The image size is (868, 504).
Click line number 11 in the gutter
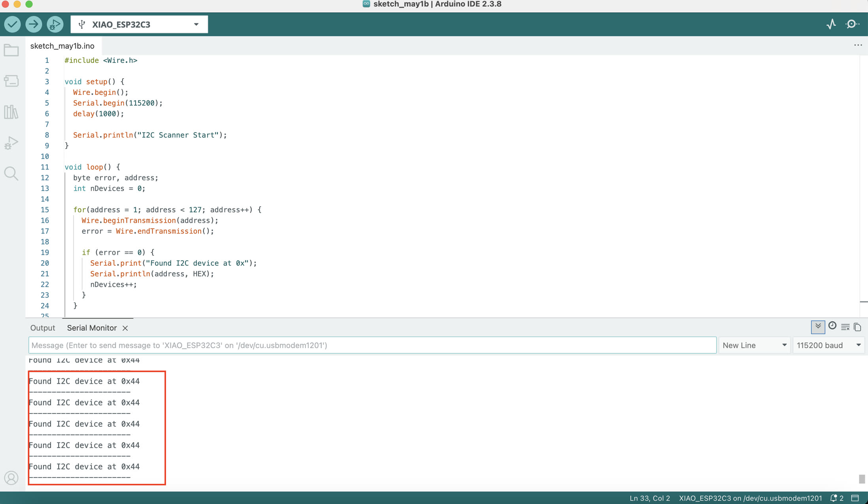(x=45, y=167)
